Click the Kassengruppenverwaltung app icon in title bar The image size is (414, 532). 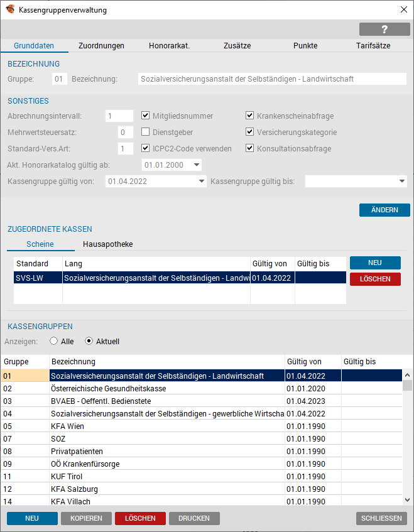pyautogui.click(x=10, y=9)
